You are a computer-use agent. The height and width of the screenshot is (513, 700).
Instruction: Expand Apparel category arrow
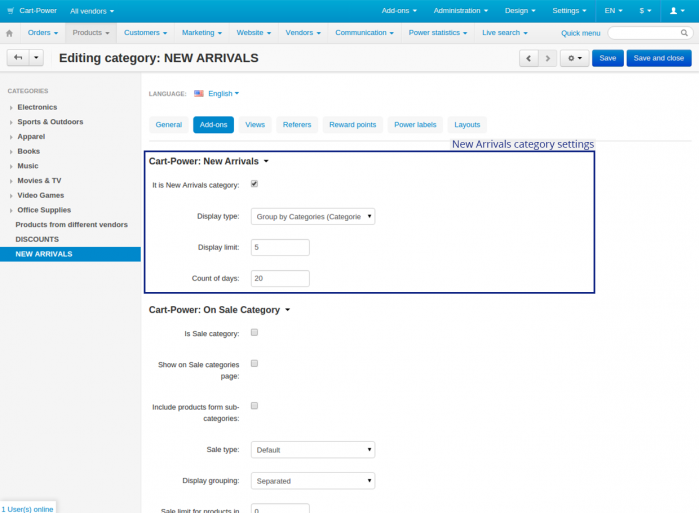pos(11,137)
